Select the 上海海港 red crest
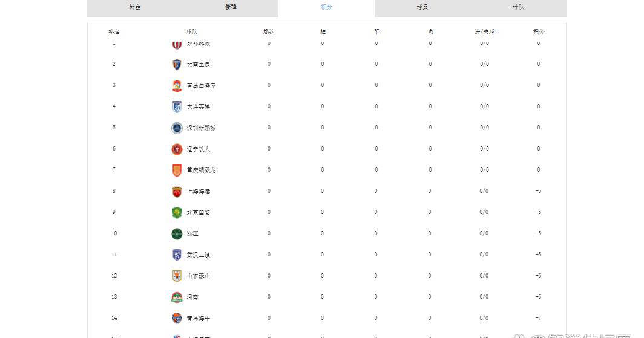This screenshot has height=338, width=644. pyautogui.click(x=177, y=192)
